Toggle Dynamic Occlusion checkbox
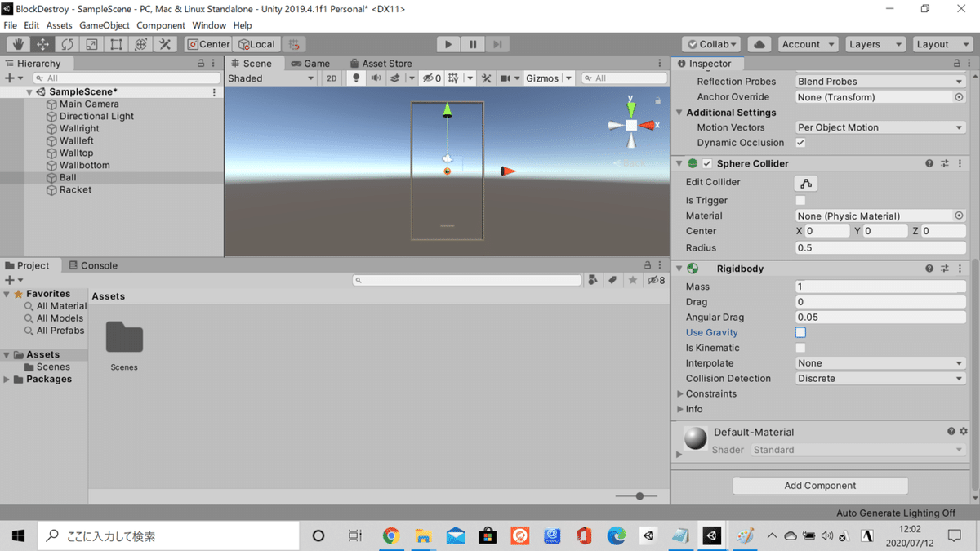The width and height of the screenshot is (980, 551). 800,143
